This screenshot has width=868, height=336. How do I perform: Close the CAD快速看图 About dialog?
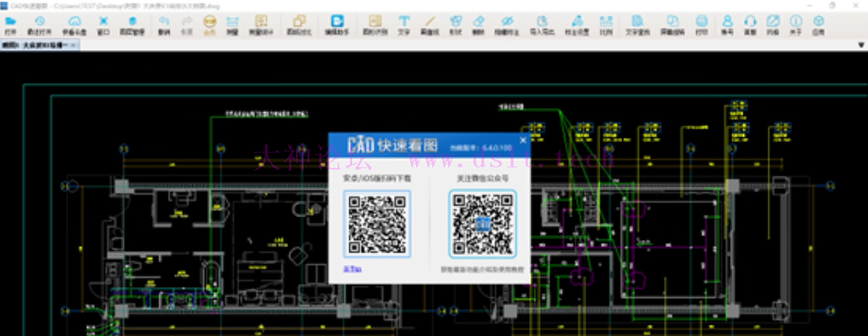(522, 140)
